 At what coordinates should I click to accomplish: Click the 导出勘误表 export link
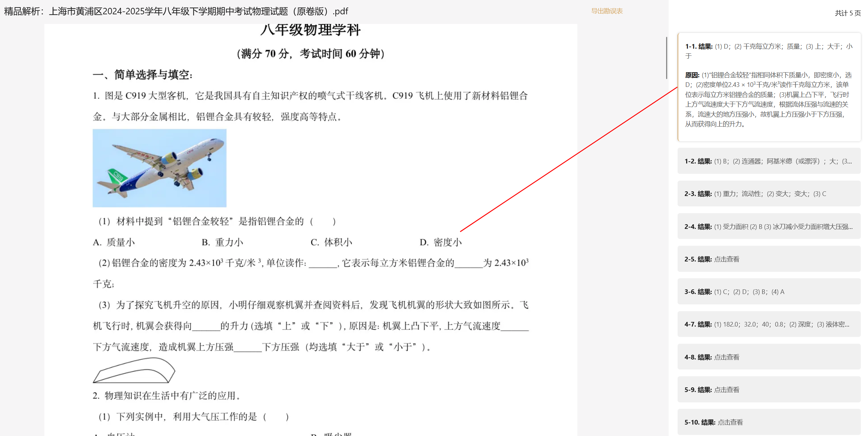[x=607, y=11]
